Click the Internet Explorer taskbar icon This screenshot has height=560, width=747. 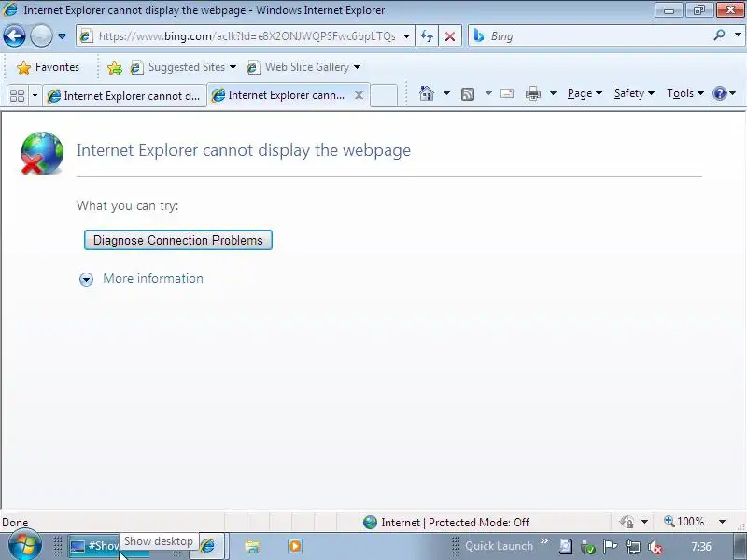pos(207,546)
